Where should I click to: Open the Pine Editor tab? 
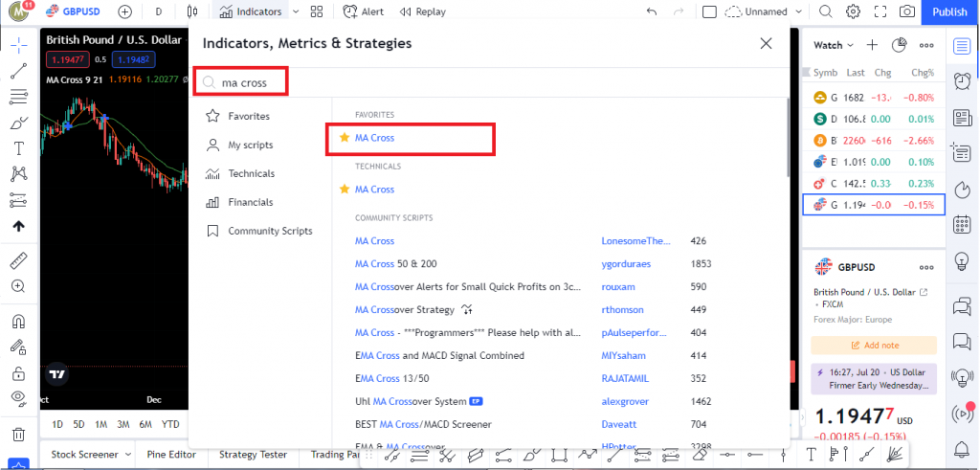tap(171, 455)
